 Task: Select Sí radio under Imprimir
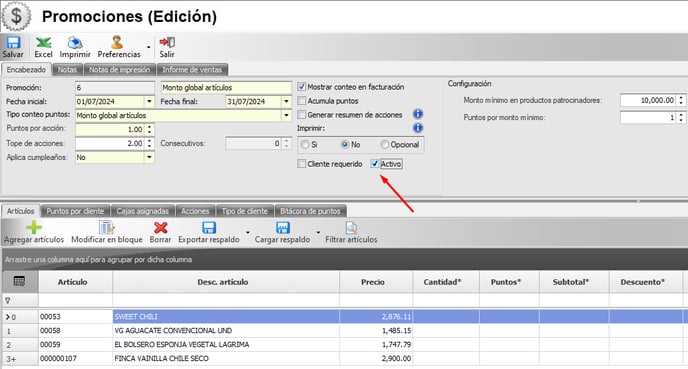(305, 144)
